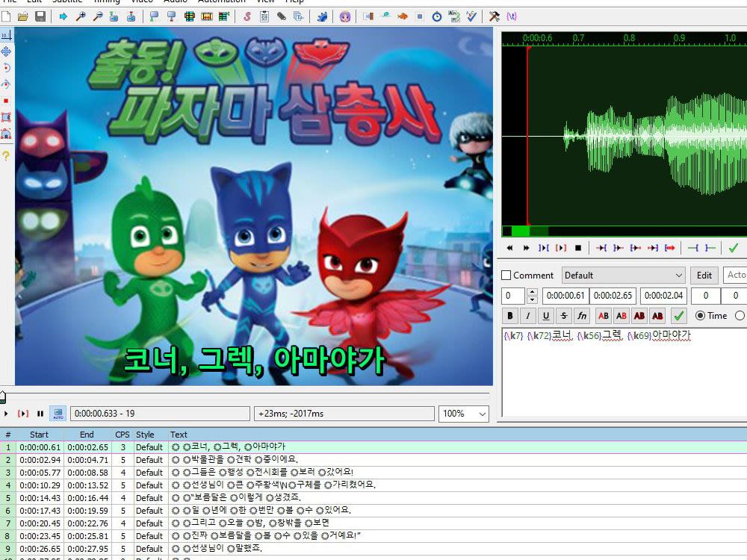Select the standard crosshair video tool
This screenshot has width=747, height=560.
[6, 35]
